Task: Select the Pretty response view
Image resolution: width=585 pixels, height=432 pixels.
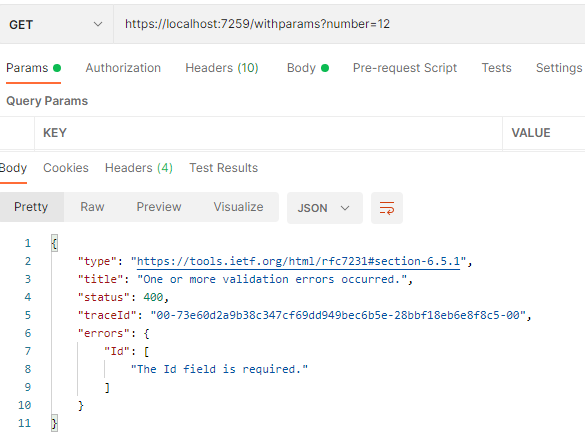Action: [31, 207]
